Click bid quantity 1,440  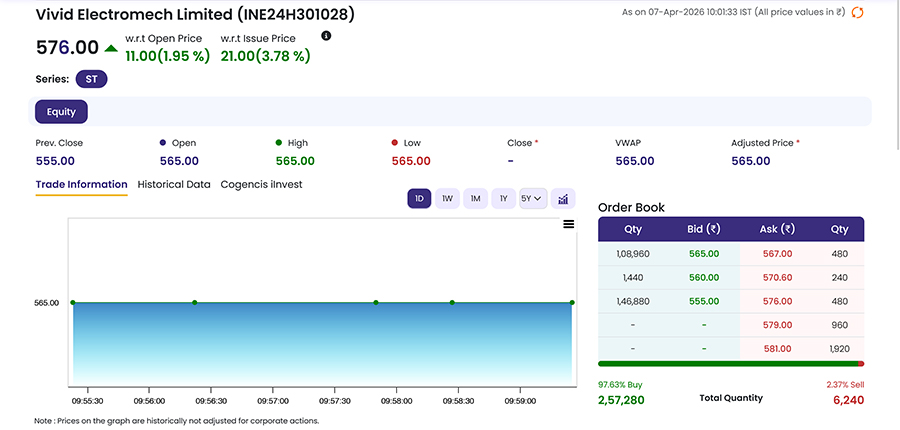click(633, 277)
